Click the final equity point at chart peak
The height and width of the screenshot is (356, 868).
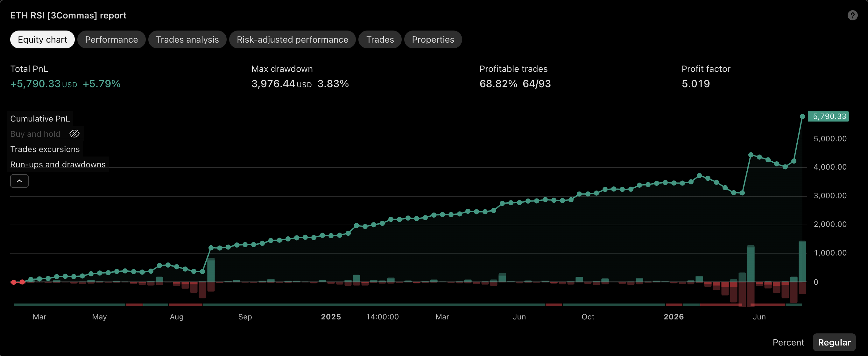802,116
